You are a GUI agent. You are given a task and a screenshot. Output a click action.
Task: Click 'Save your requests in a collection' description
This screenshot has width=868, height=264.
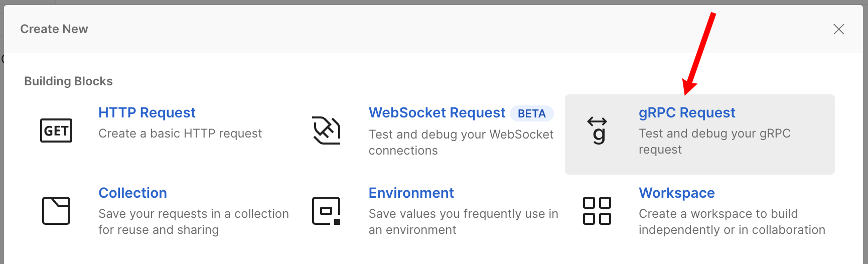(x=193, y=221)
